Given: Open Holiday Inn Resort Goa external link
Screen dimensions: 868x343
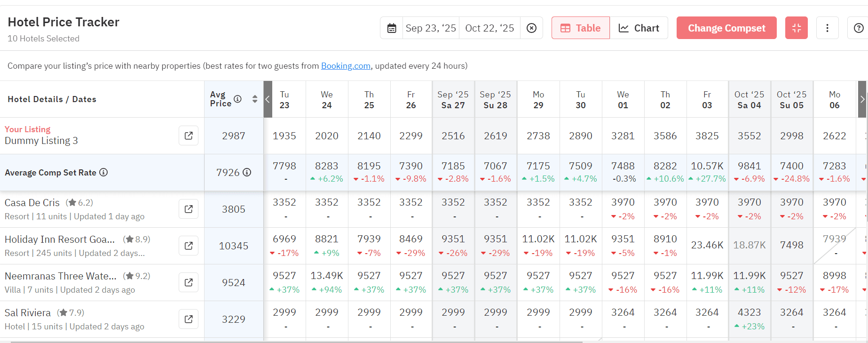Looking at the screenshot, I should (x=189, y=246).
